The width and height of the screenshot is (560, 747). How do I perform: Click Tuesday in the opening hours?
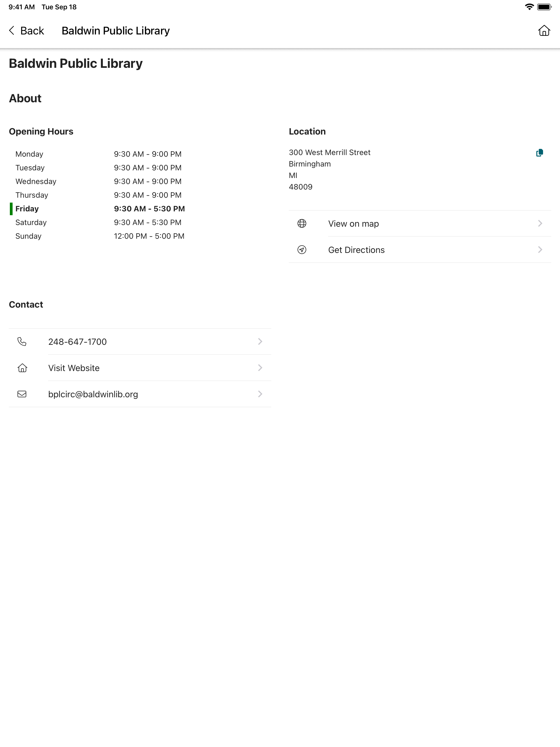30,168
